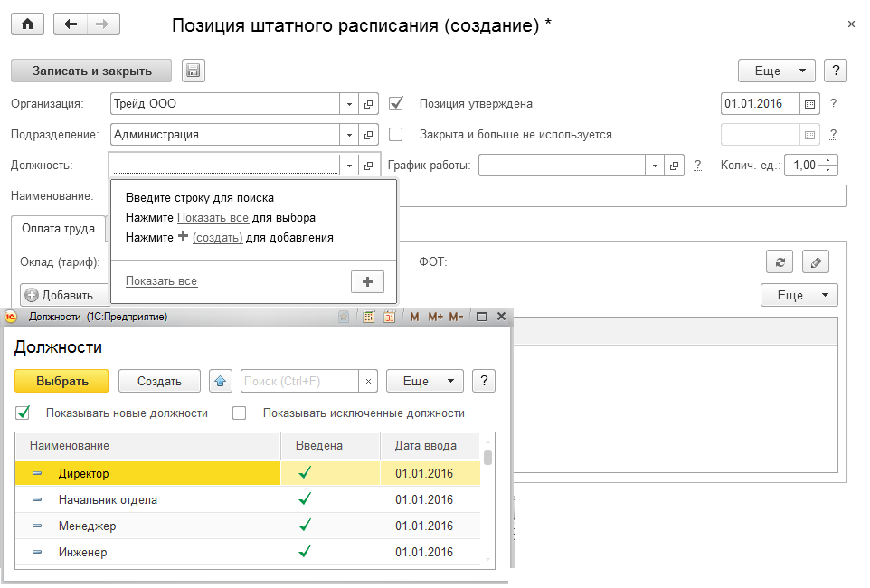Image resolution: width=870 pixels, height=588 pixels.
Task: Click the home-arrow icon beside Создать
Action: tap(220, 381)
